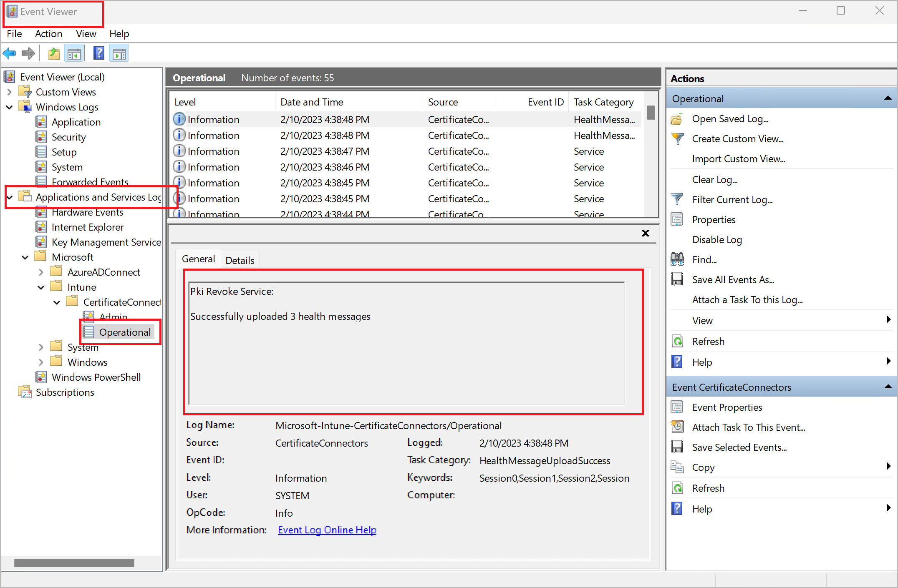This screenshot has height=588, width=898.
Task: Click Attach Task To This Event icon
Action: click(x=677, y=427)
